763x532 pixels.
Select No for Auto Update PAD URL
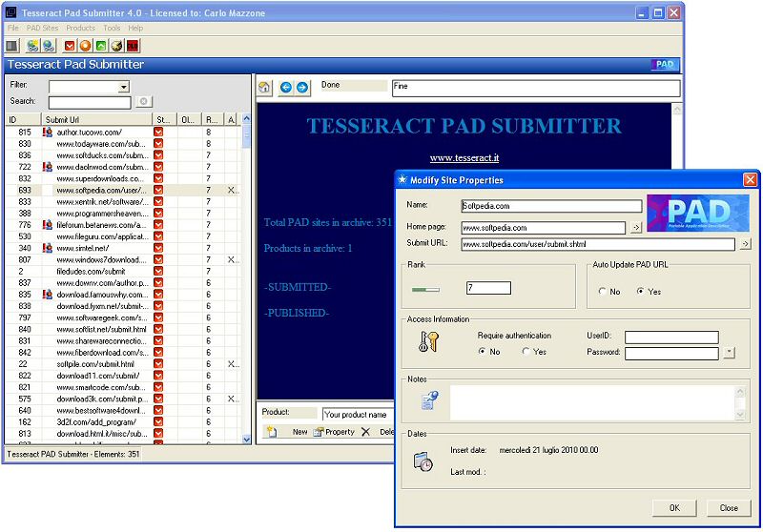point(603,292)
